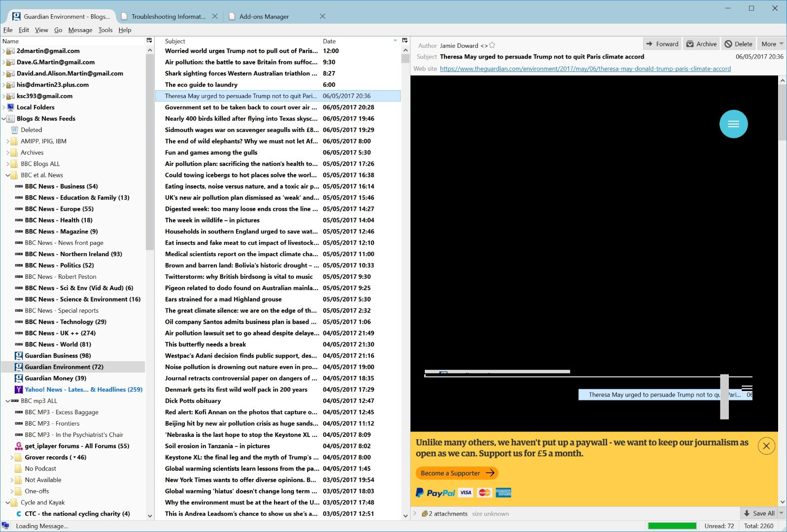This screenshot has width=787, height=532.
Task: Open the Help menu
Action: pos(125,30)
